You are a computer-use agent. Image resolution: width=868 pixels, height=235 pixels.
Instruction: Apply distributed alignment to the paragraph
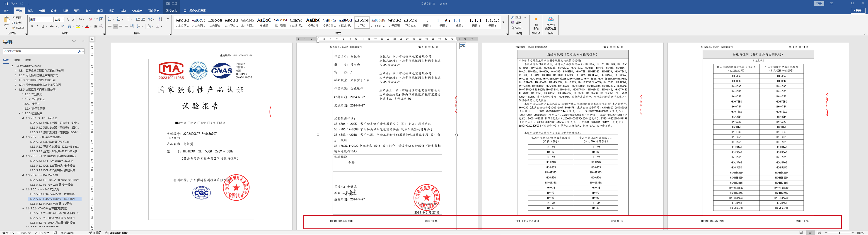(x=131, y=26)
